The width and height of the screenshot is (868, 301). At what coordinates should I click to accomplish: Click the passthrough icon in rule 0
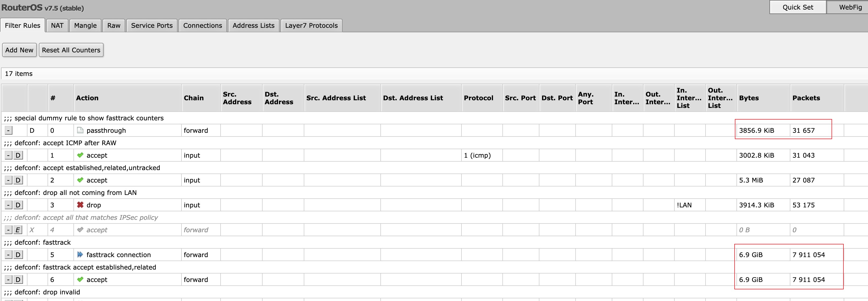[x=80, y=130]
